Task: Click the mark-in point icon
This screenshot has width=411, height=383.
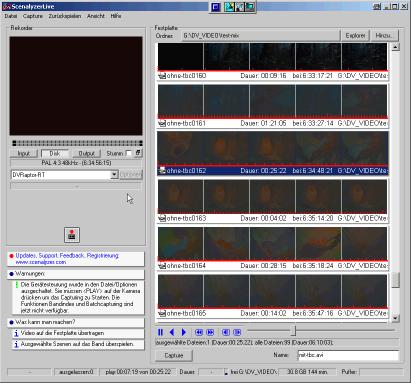Action: pos(226,332)
